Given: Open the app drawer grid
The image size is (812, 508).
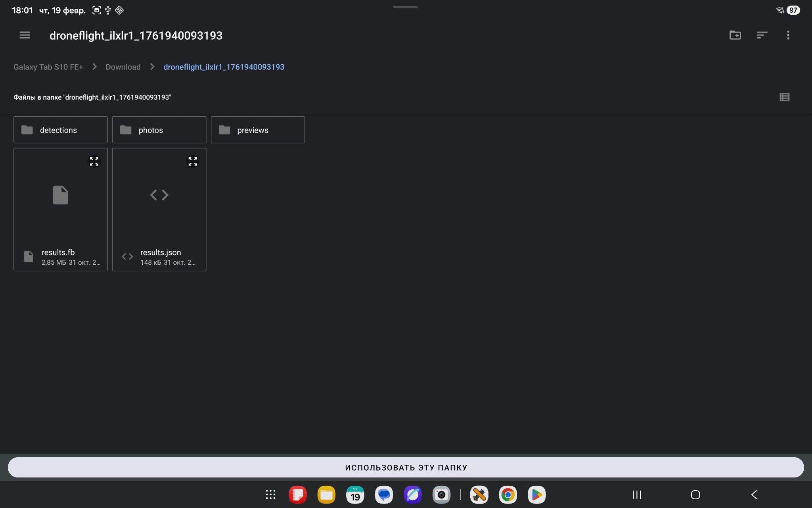Looking at the screenshot, I should [270, 495].
